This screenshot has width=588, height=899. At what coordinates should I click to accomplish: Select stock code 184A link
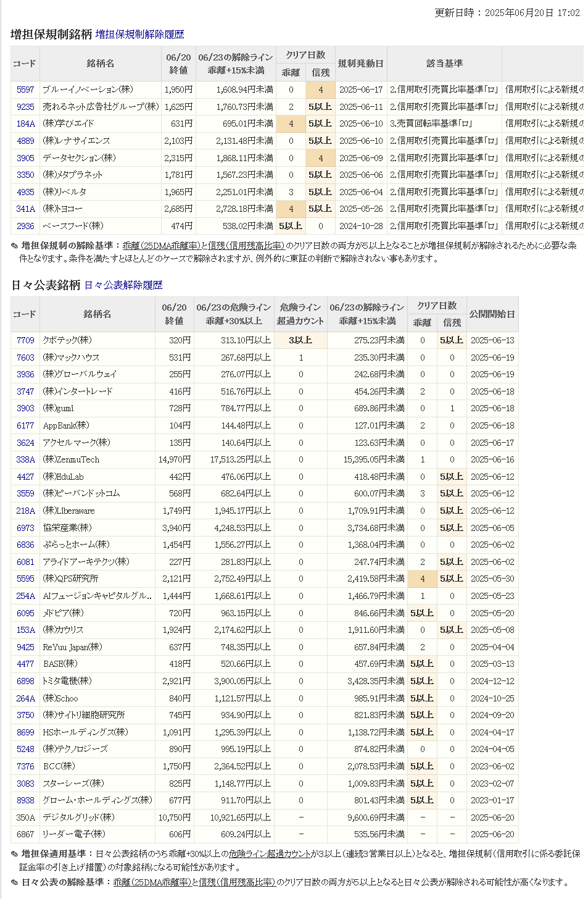(x=25, y=123)
